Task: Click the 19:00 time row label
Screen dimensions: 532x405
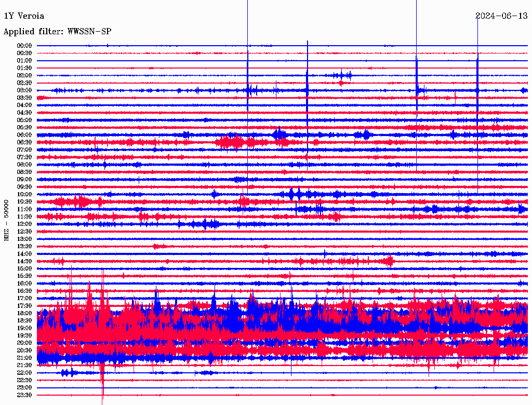Action: 24,328
